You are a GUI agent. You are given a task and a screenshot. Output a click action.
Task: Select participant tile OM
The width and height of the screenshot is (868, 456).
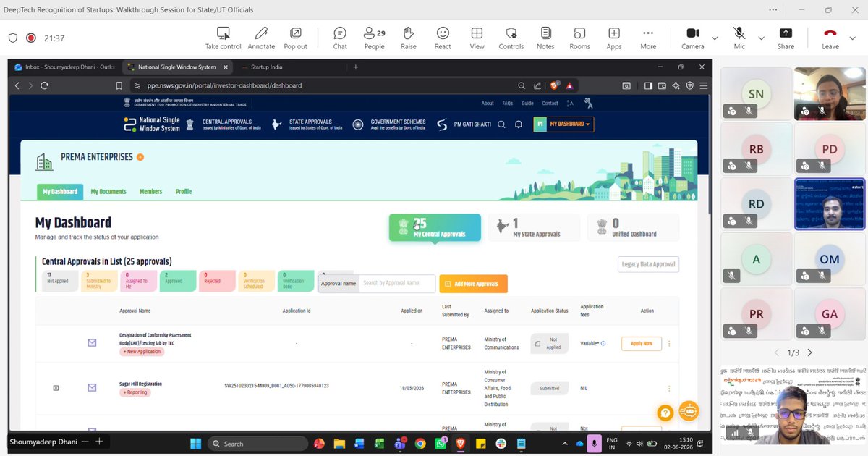[830, 259]
